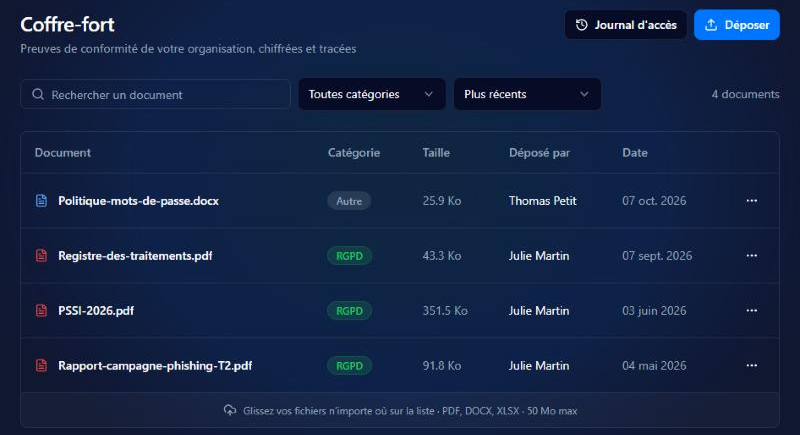Screen dimensions: 800x435
Task: Click the Taille column header
Action: click(x=436, y=152)
